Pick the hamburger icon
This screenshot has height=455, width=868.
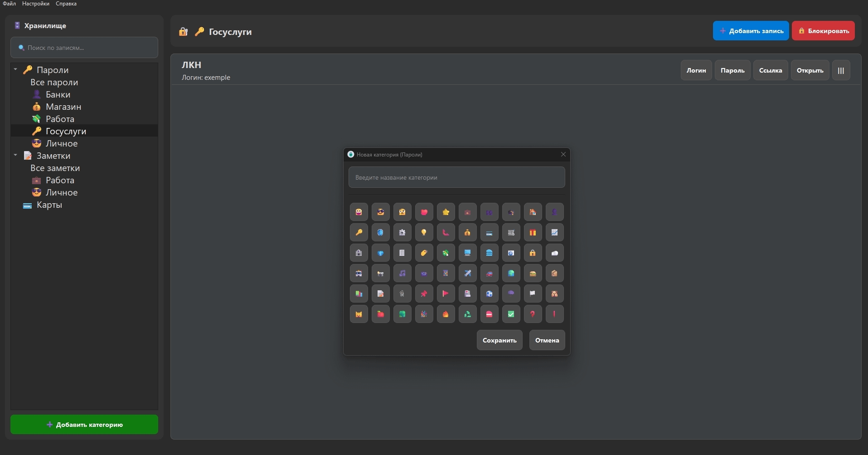[533, 273]
